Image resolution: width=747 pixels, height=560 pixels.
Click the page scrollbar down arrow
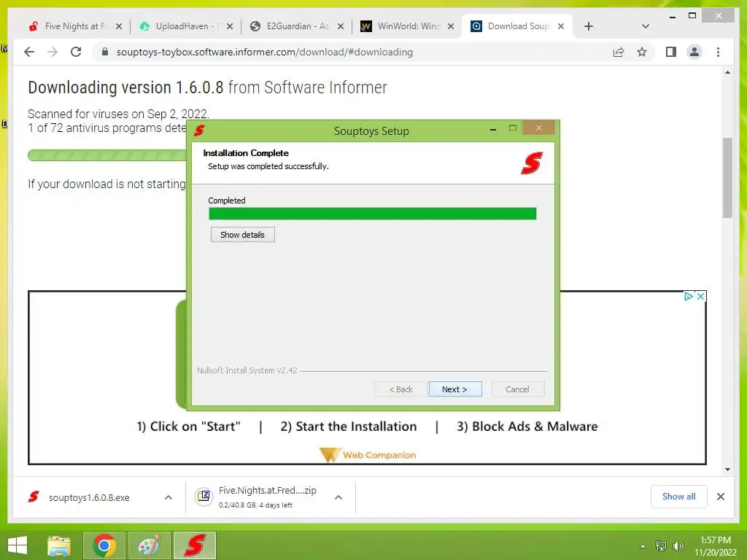click(727, 469)
